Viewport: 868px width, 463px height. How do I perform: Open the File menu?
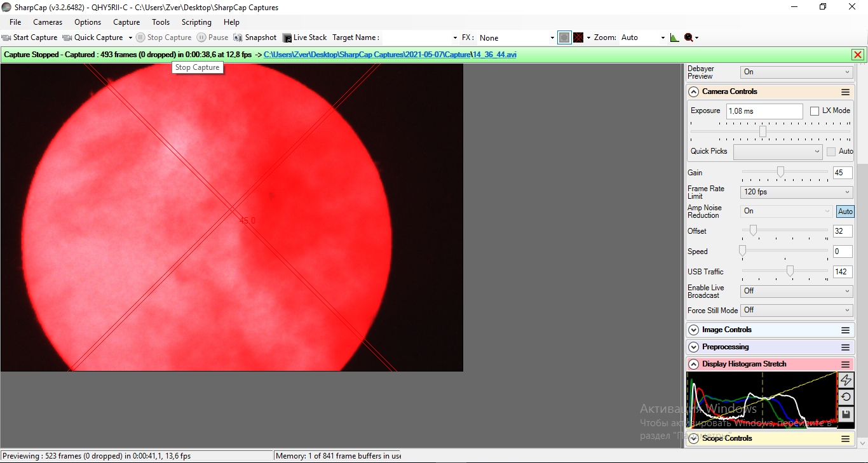click(15, 22)
